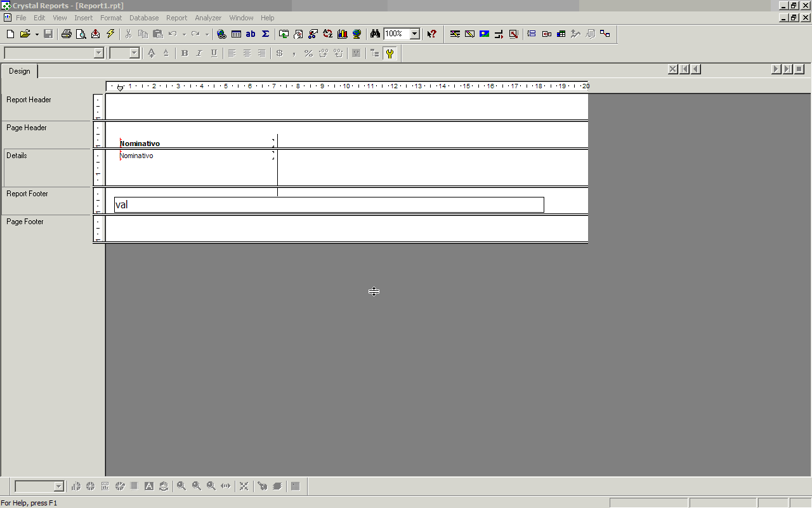Click the yellow wrench toolbar toggle icon
812x508 pixels.
click(390, 53)
